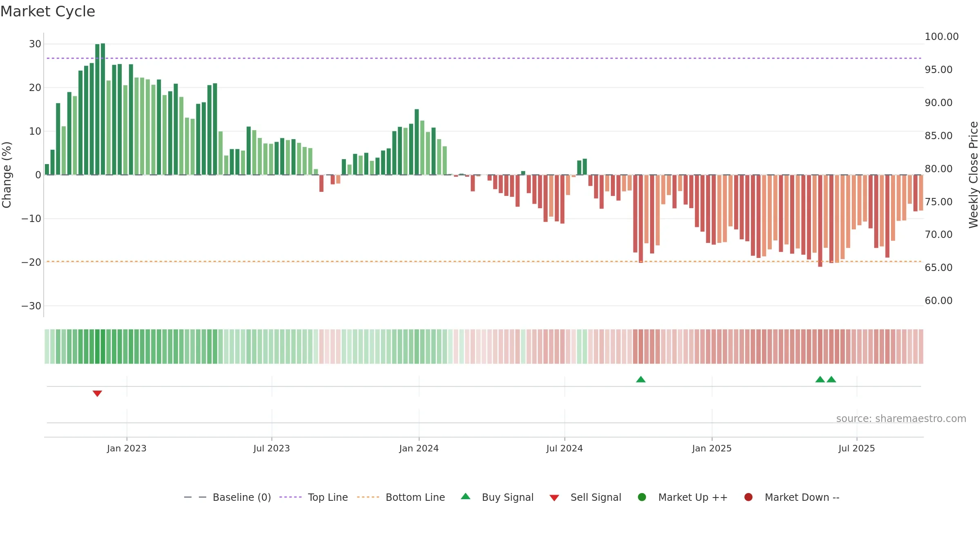
Task: Click the red Sell Signal legend triangle icon
Action: (554, 498)
